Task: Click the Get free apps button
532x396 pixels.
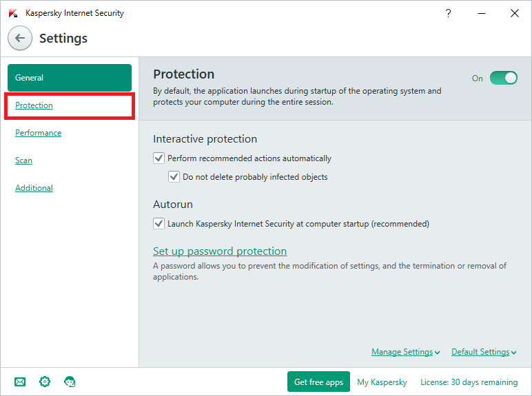Action: tap(318, 382)
